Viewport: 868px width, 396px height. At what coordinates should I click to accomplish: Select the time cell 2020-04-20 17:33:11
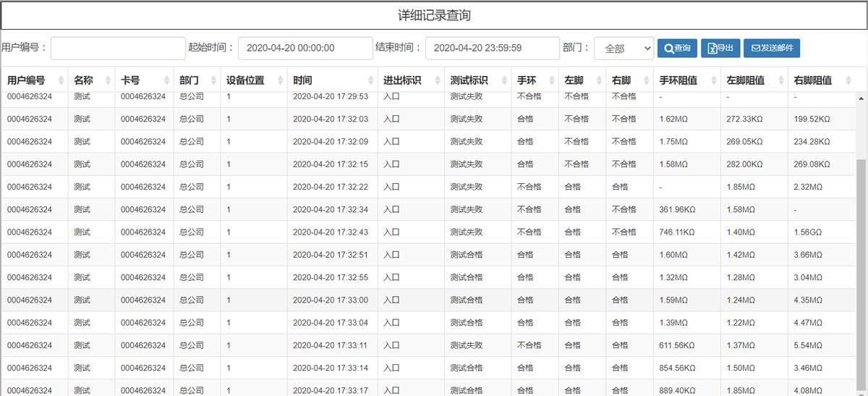click(331, 345)
